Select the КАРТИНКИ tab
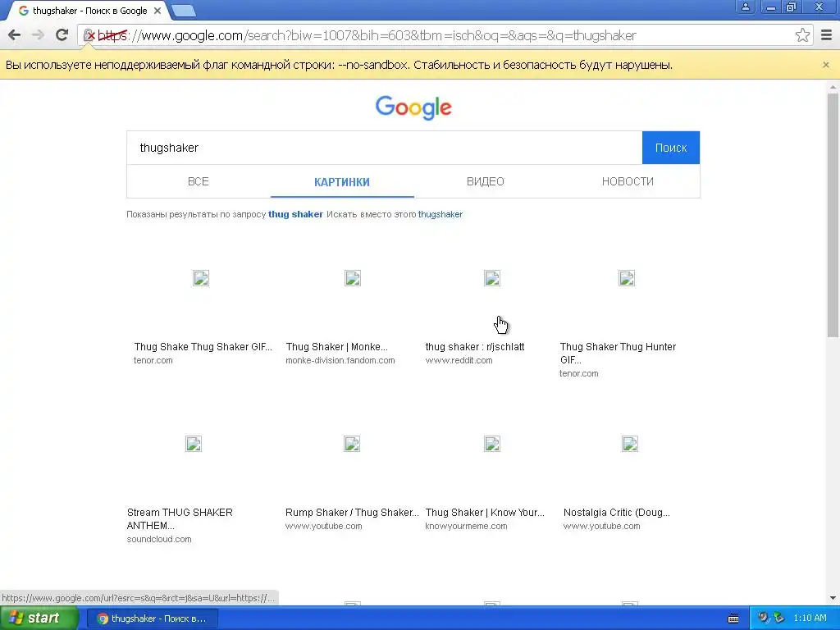Screen dimensions: 840x630 point(342,182)
